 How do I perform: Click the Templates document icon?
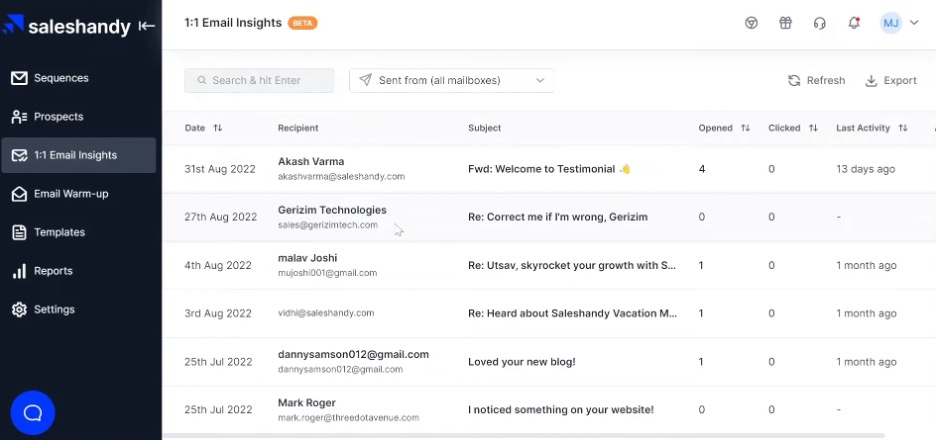point(19,232)
